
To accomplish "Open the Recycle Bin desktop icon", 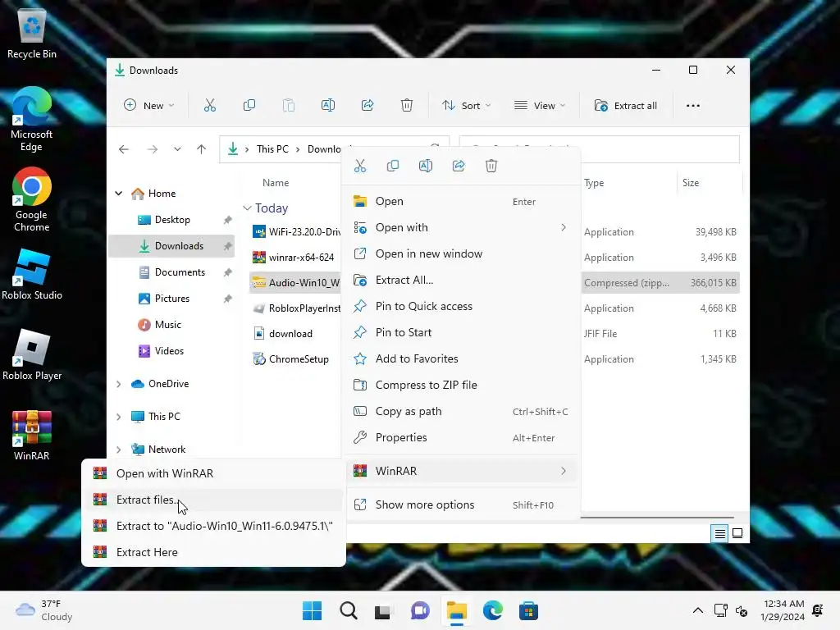I will 32,33.
